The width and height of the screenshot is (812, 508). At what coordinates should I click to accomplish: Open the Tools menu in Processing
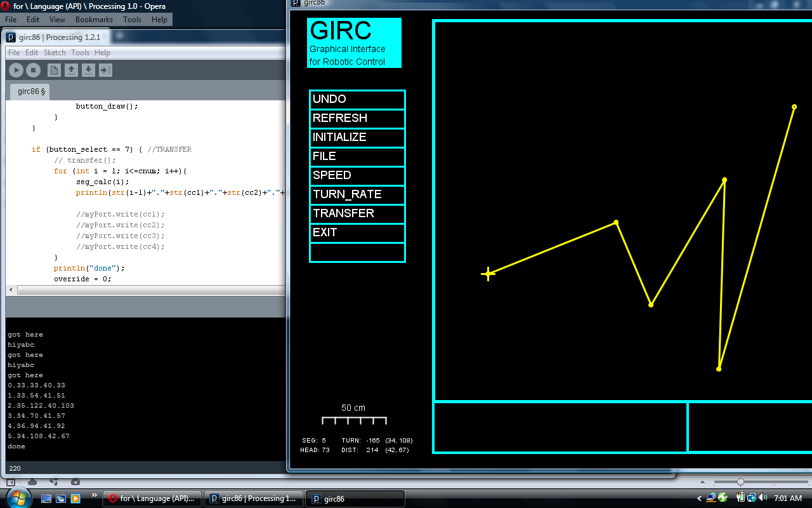click(80, 53)
